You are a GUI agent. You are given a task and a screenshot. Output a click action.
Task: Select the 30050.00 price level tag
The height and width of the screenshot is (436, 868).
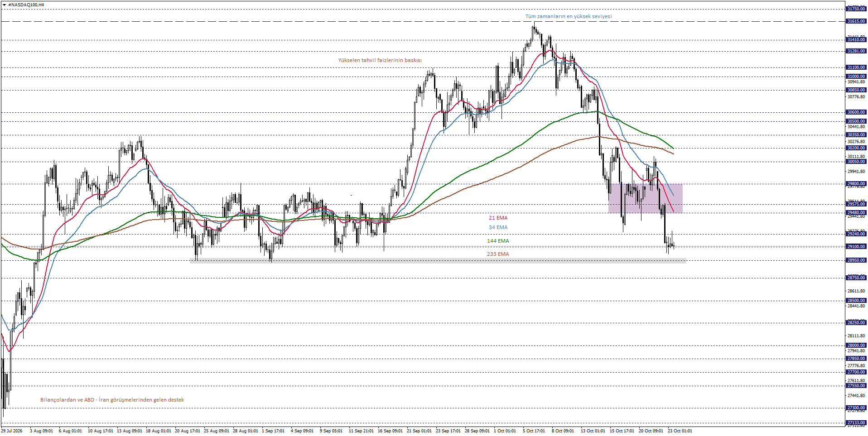pyautogui.click(x=856, y=162)
